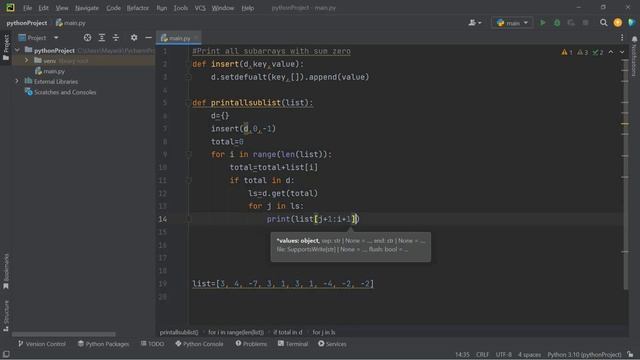Open the Terminal tool window
The image size is (640, 360).
click(293, 344)
